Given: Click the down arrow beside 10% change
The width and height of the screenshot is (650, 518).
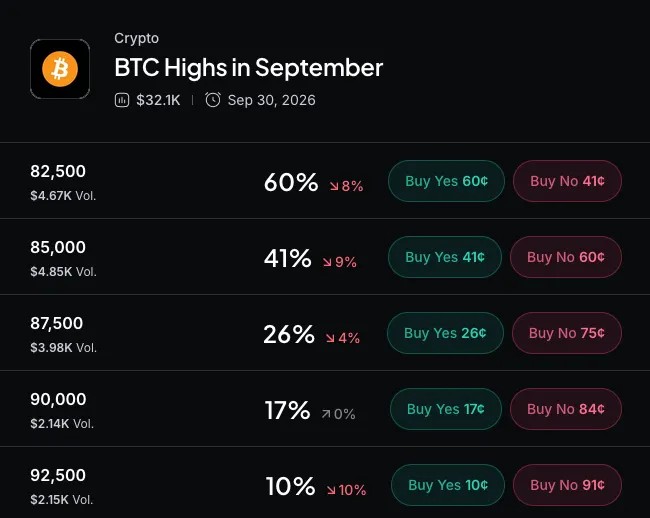Looking at the screenshot, I should [331, 490].
